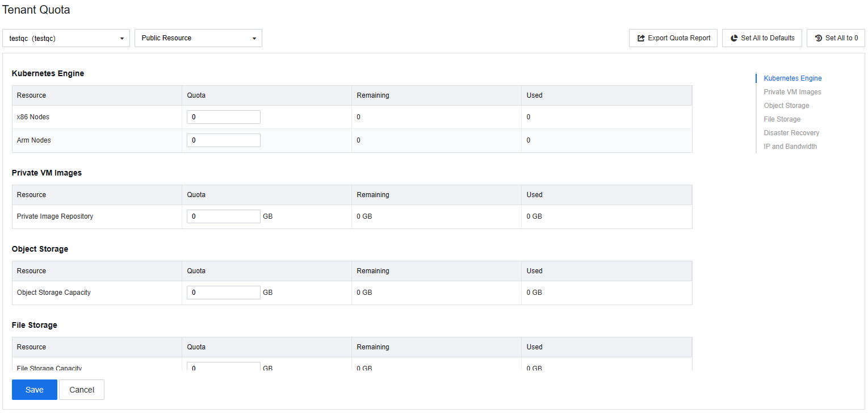This screenshot has width=868, height=413.
Task: Click the Set All to Defaults pie icon
Action: [734, 38]
